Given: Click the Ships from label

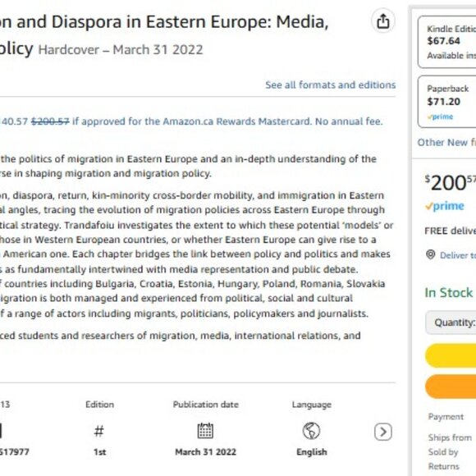Looking at the screenshot, I should (450, 437).
